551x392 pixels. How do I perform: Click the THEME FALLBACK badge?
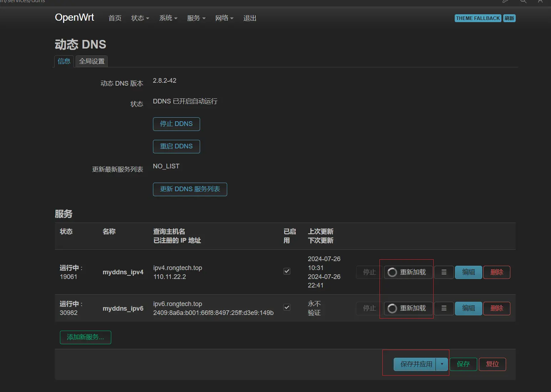pyautogui.click(x=478, y=18)
